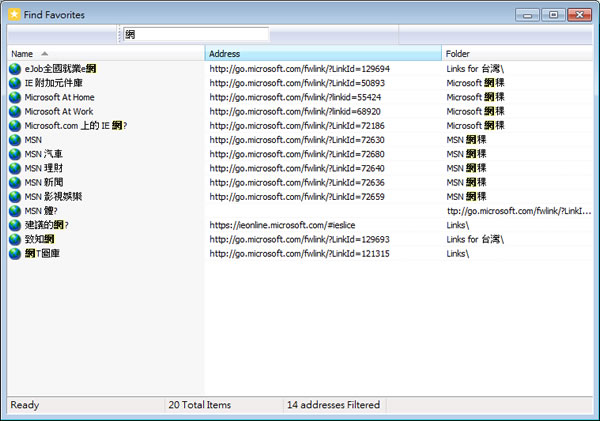The width and height of the screenshot is (600, 421).
Task: Maximize the Find Favorites window
Action: 553,15
